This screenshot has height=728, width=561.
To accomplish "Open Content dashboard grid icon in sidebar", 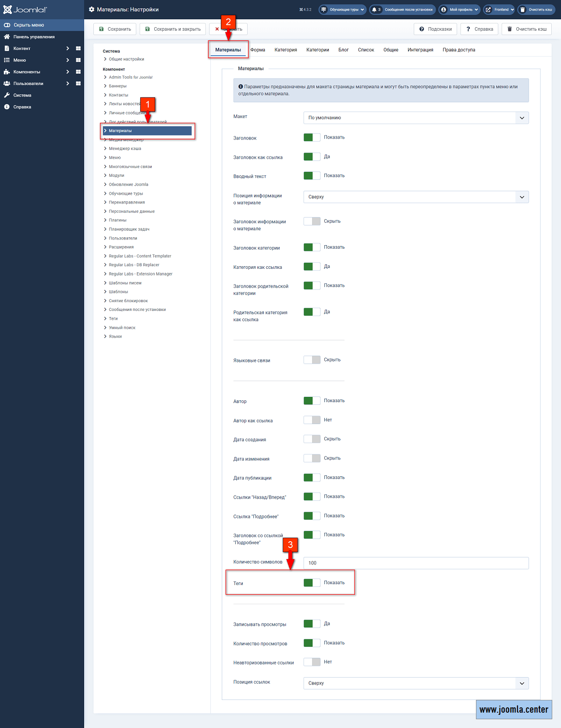I will pos(78,48).
